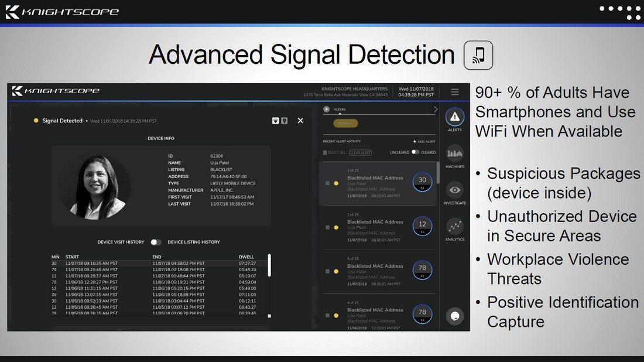Open the first Blacklisted MAC Address alert at 09:12:01 AM

[379, 184]
